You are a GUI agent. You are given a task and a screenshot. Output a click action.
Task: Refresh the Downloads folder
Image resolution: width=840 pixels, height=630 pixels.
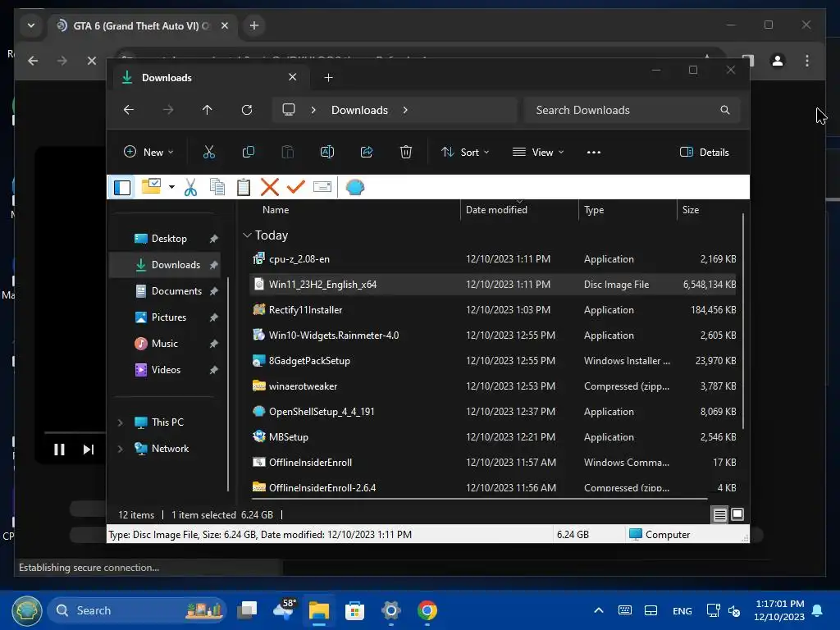(x=246, y=110)
